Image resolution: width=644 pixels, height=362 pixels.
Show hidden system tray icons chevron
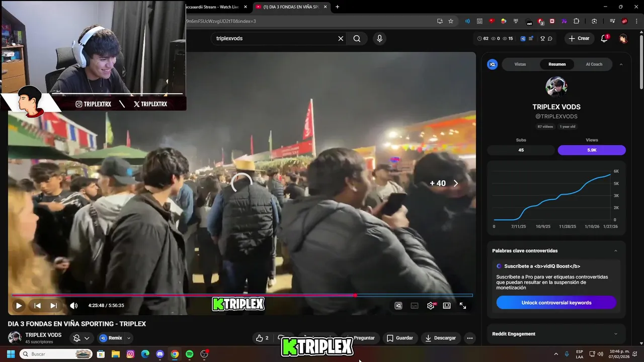coord(556,354)
